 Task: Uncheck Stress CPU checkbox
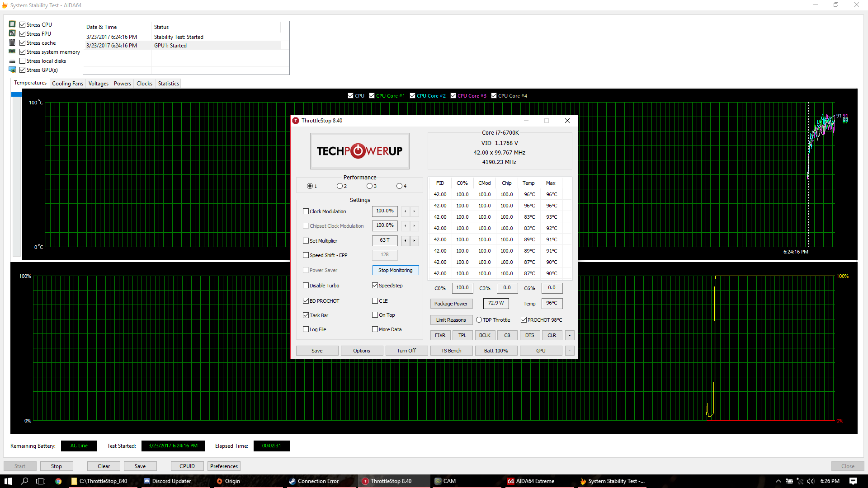click(22, 25)
